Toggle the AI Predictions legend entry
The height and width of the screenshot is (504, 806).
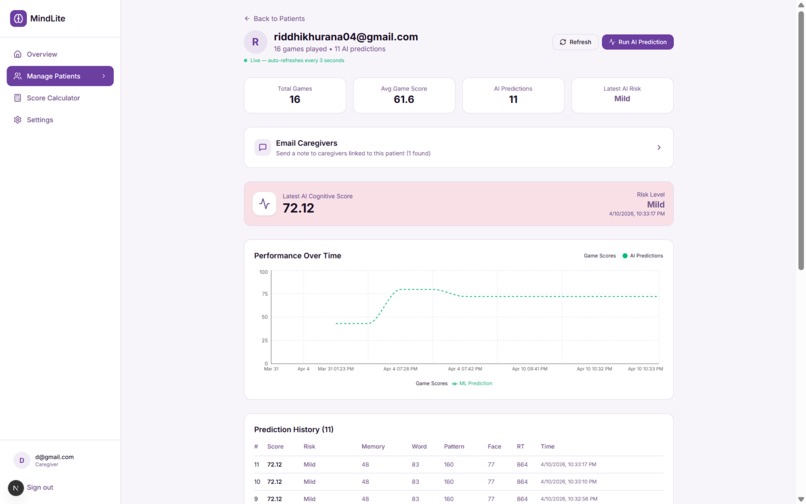point(643,256)
